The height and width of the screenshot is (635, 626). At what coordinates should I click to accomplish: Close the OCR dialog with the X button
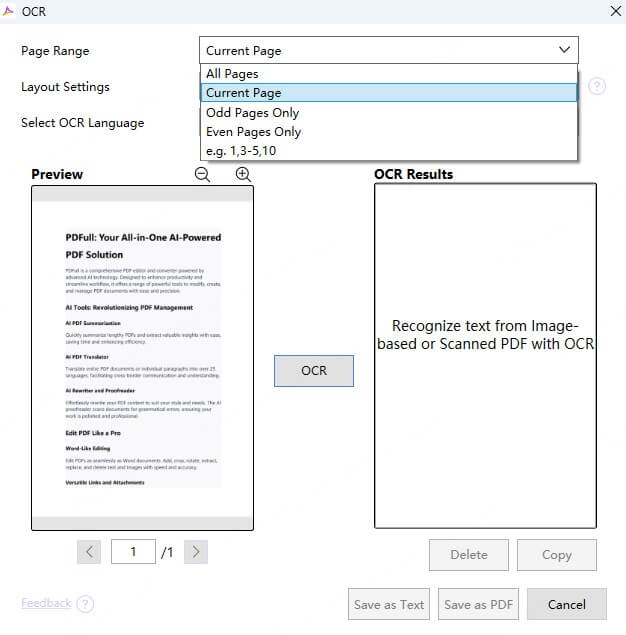click(616, 11)
